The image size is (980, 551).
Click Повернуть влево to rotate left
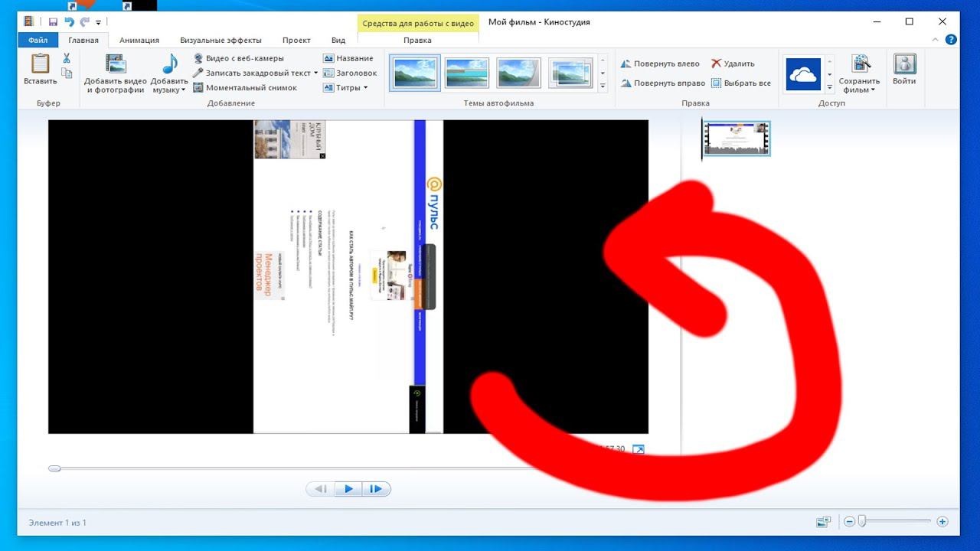[660, 64]
